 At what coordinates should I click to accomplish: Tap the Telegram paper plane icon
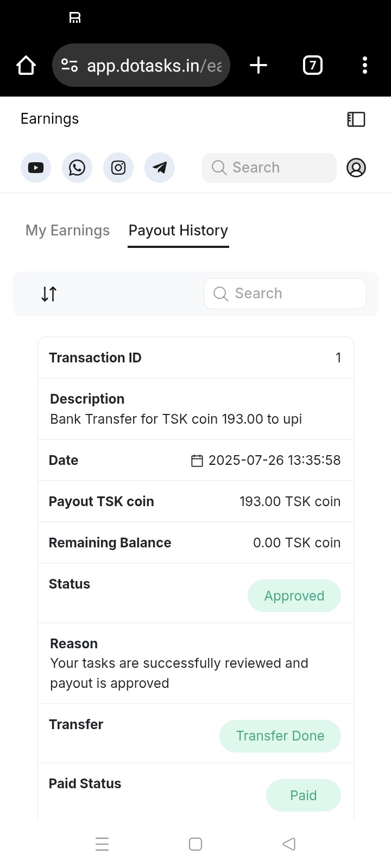click(x=160, y=168)
